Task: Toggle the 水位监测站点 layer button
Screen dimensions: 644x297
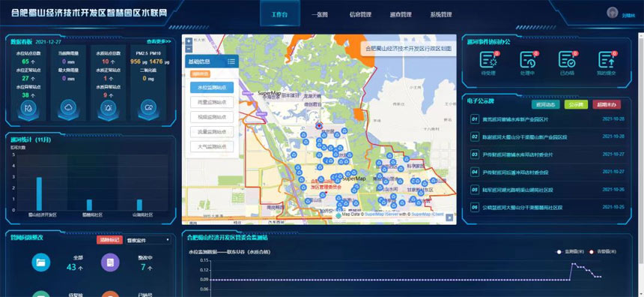Action: click(212, 87)
